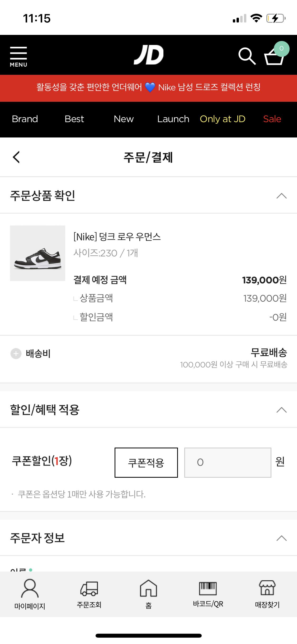Expand 배송비 details with plus icon
Image resolution: width=297 pixels, height=644 pixels.
coord(16,353)
